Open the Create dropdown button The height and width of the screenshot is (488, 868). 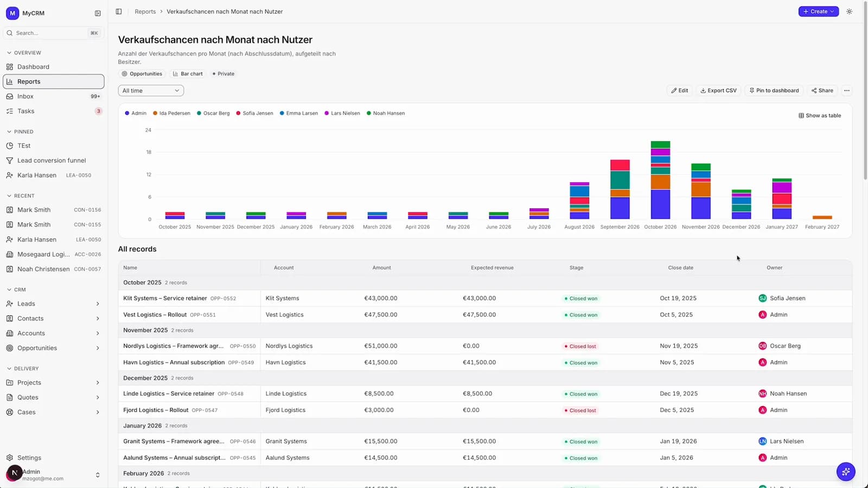(819, 11)
